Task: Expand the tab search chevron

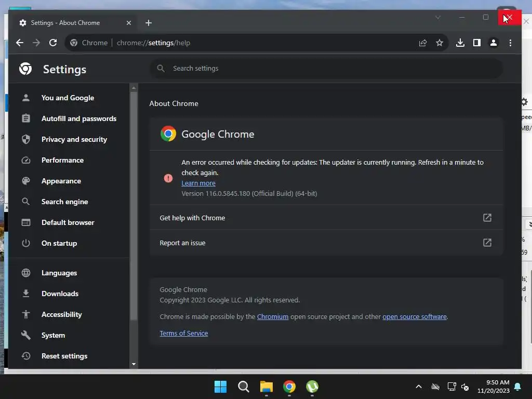Action: tap(438, 17)
